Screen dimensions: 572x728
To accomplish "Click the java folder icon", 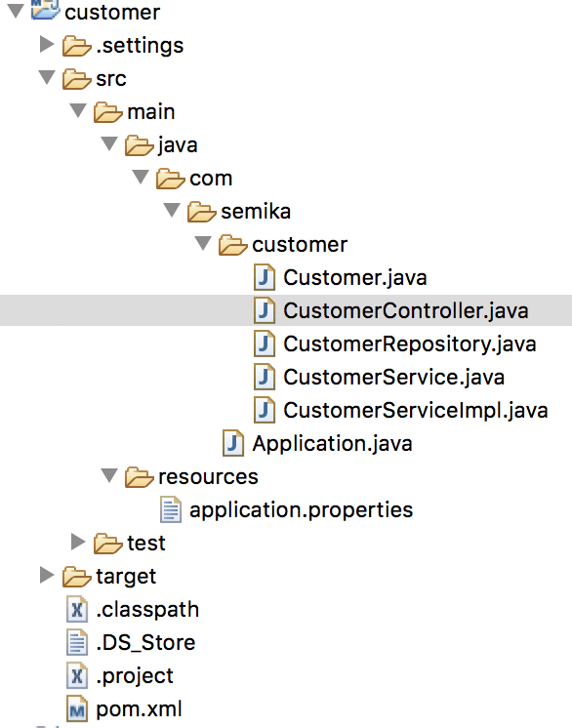I will pos(139,145).
